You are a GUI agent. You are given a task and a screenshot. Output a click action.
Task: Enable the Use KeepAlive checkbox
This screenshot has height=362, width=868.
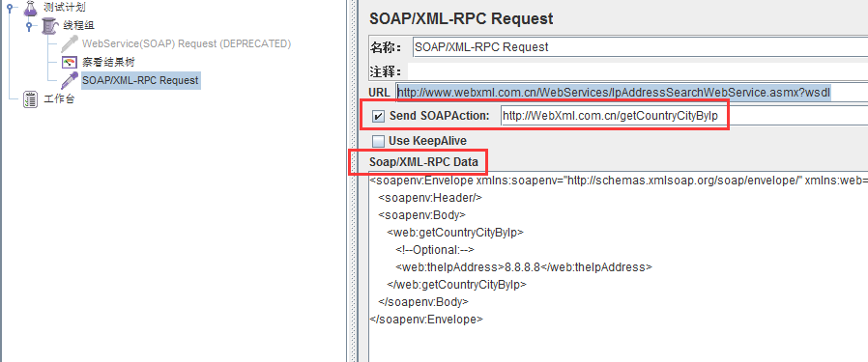click(378, 141)
